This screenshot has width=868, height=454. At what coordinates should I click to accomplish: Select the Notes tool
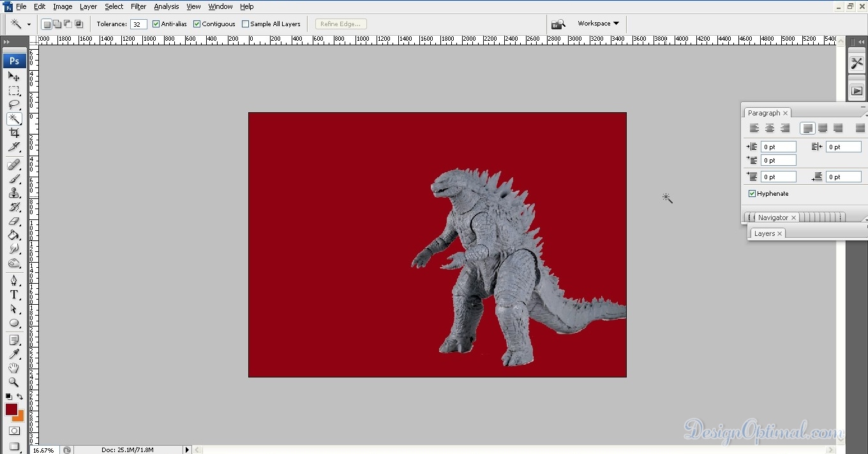point(14,340)
